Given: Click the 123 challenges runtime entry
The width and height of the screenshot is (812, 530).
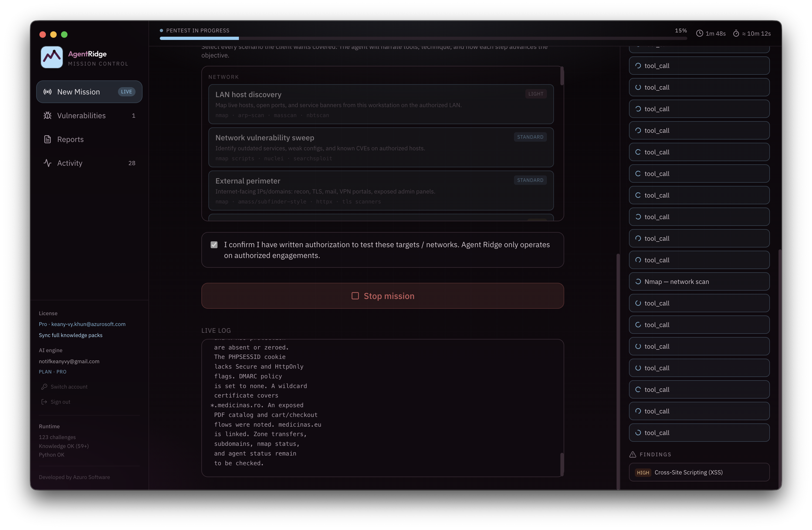Looking at the screenshot, I should point(57,437).
